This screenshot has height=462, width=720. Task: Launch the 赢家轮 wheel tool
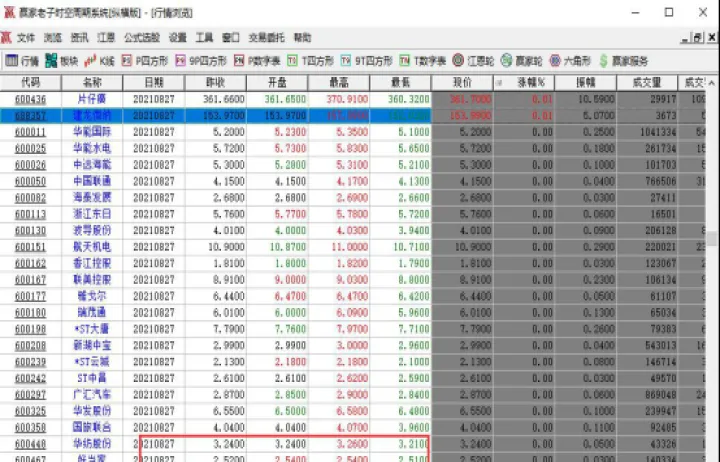coord(521,61)
